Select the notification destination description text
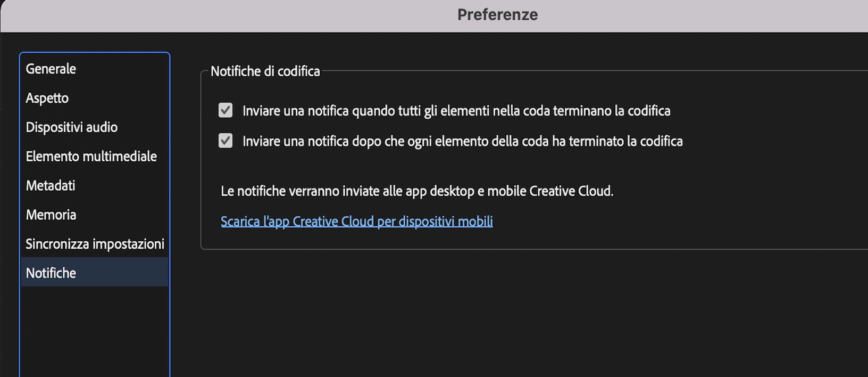The height and width of the screenshot is (377, 868). (x=417, y=190)
